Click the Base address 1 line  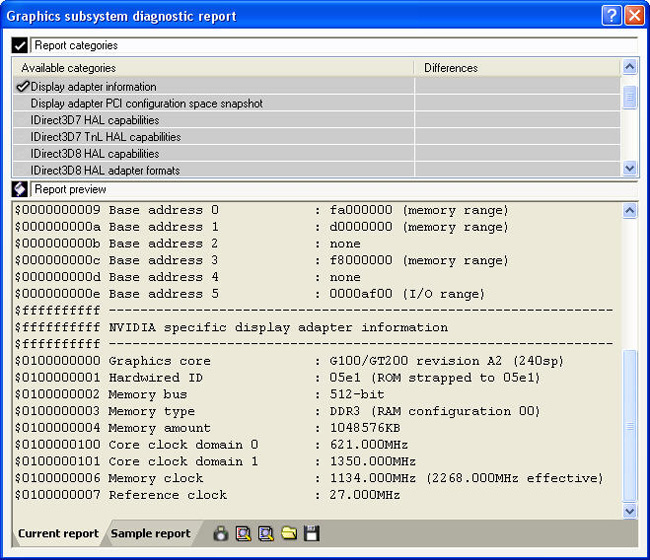[x=262, y=227]
